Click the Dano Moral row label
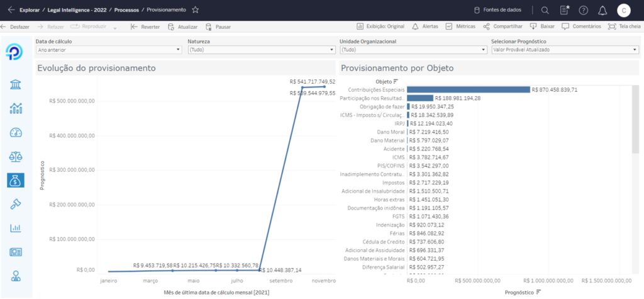Image resolution: width=644 pixels, height=299 pixels. point(391,132)
